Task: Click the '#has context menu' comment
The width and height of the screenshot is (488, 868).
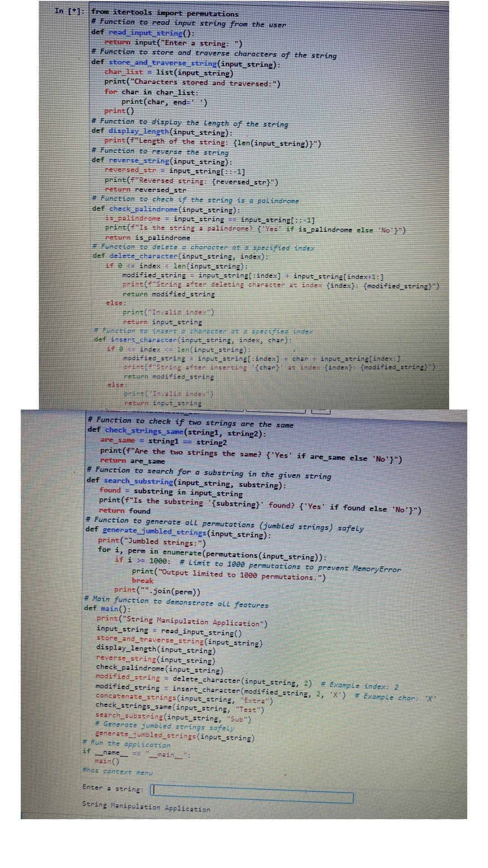Action: click(117, 772)
